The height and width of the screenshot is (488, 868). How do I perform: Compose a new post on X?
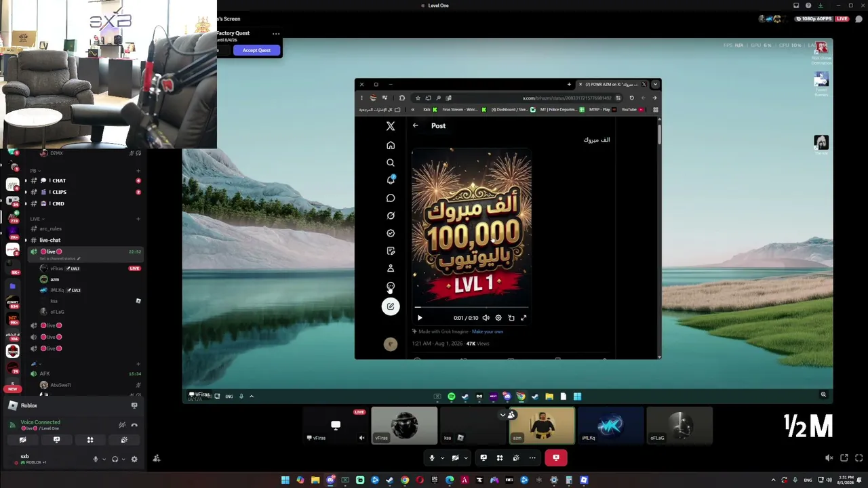click(x=391, y=306)
